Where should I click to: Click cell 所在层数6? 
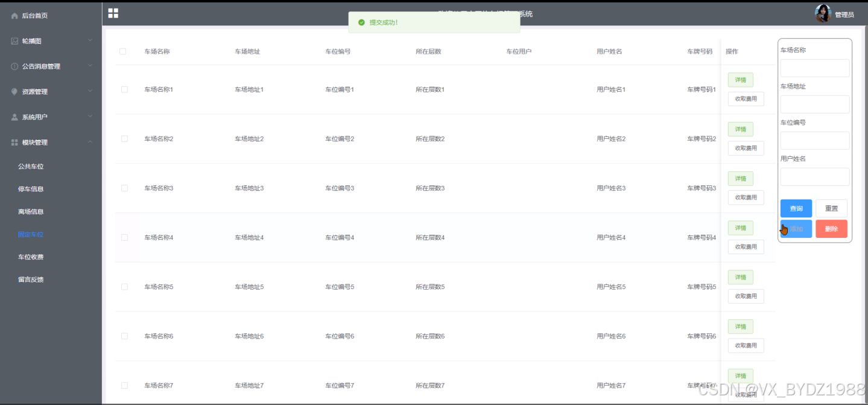tap(430, 336)
